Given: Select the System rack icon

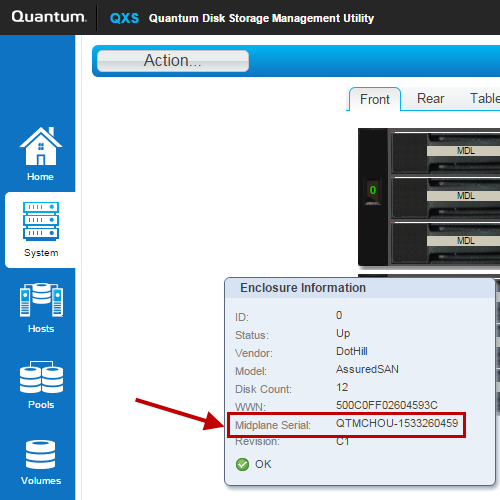Looking at the screenshot, I should pos(41,221).
